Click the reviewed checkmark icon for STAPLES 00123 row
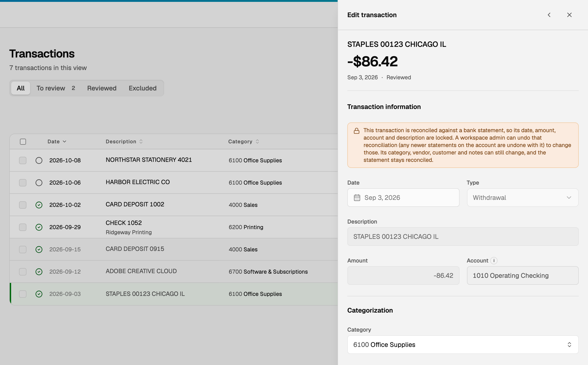 [x=39, y=294]
